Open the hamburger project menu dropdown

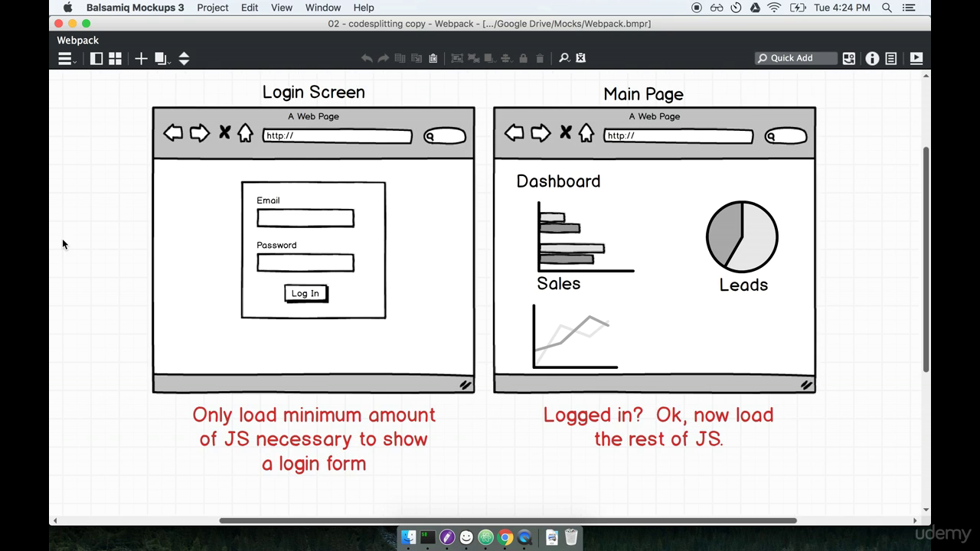click(x=67, y=59)
